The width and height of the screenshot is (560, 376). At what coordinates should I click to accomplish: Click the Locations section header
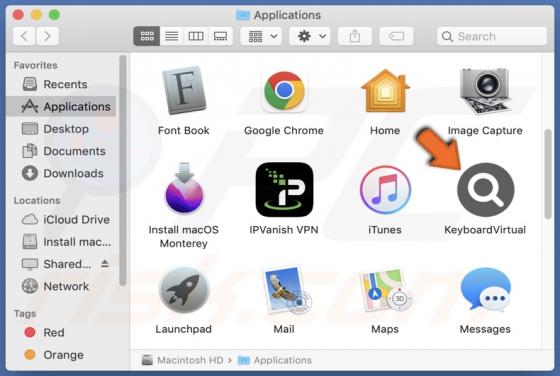pos(37,200)
